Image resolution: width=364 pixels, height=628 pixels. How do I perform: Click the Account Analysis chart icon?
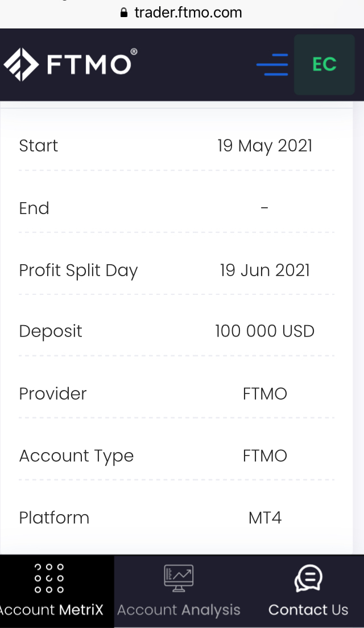[179, 578]
